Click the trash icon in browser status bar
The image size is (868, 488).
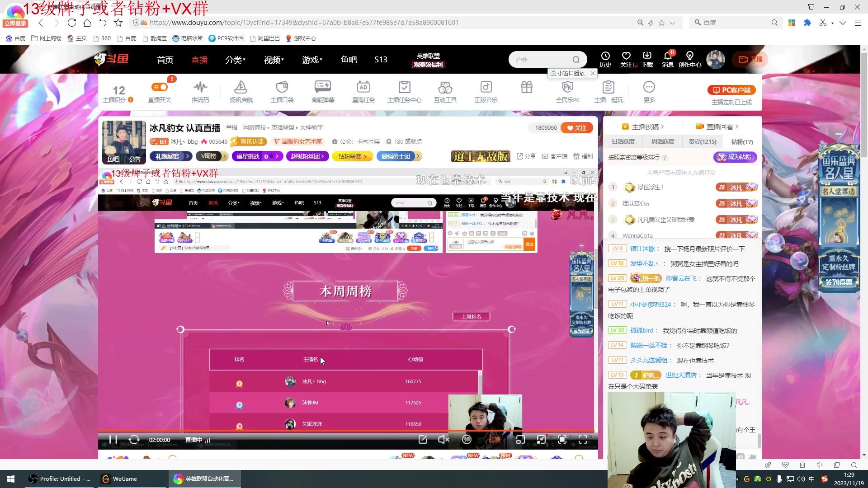coord(802,465)
